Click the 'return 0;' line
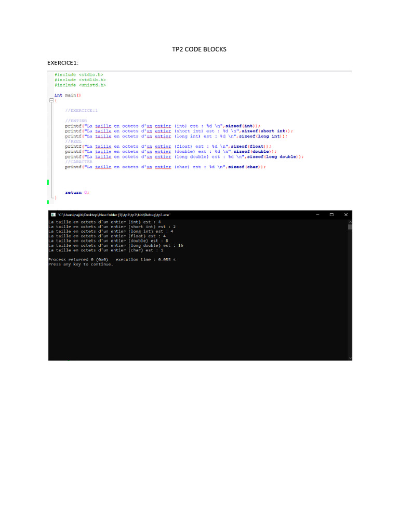The width and height of the screenshot is (399, 532). click(x=77, y=192)
